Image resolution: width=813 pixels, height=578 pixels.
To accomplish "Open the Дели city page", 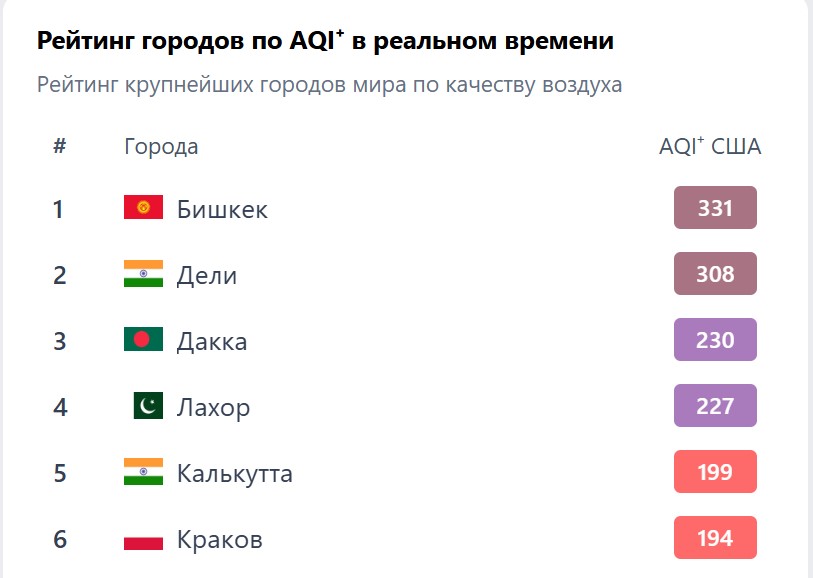I will pos(205,275).
